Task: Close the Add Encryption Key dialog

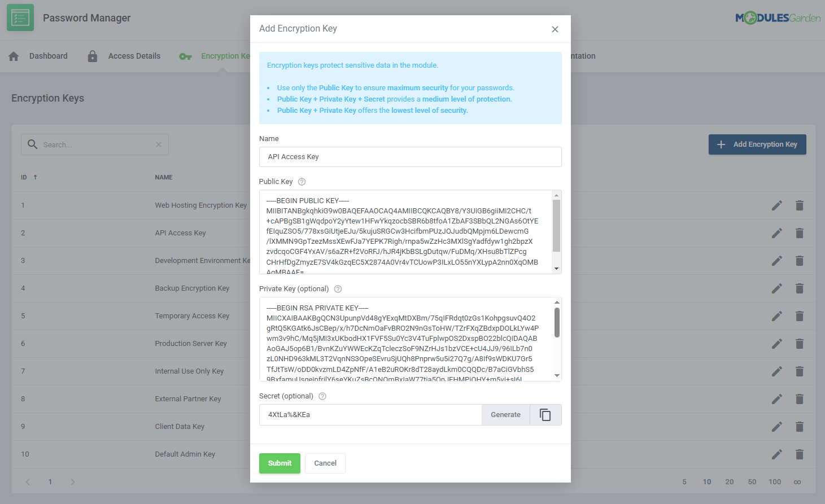Action: pyautogui.click(x=555, y=29)
